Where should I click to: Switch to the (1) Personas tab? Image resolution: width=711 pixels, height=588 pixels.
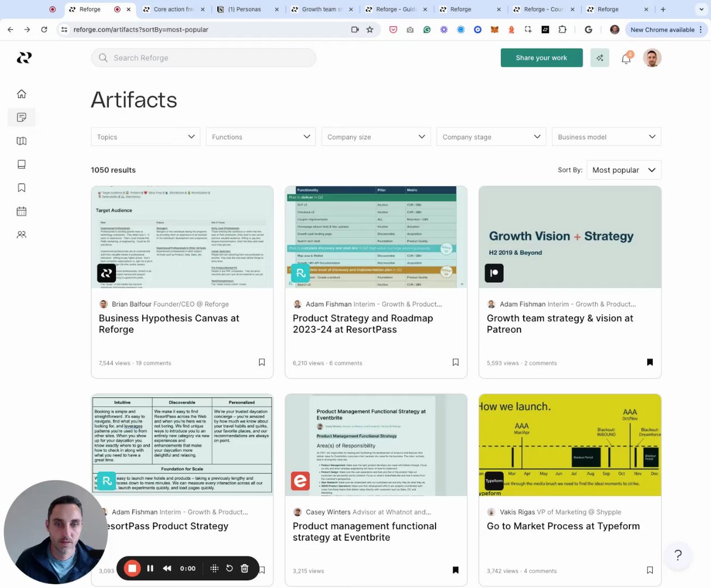coord(247,9)
